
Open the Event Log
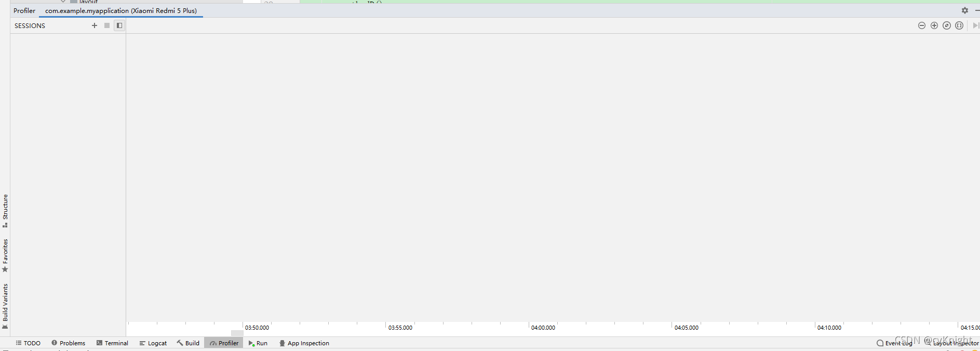tap(894, 343)
